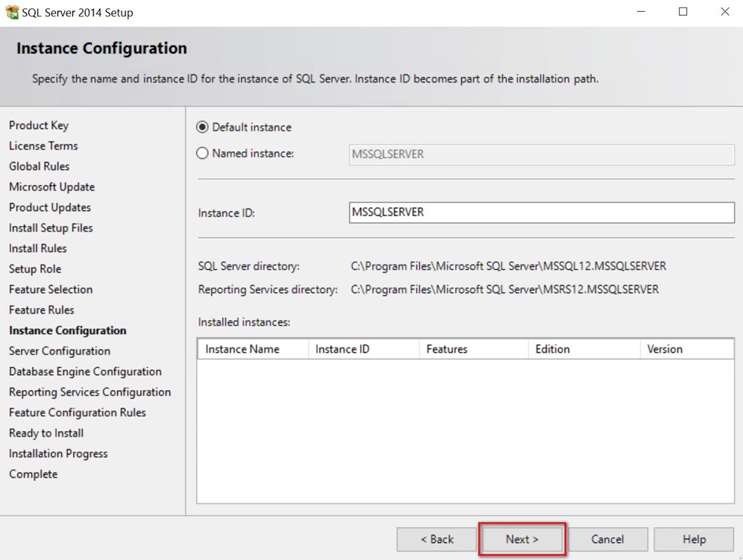Click the 'Installed instances:' label
The width and height of the screenshot is (743, 560).
[x=244, y=322]
